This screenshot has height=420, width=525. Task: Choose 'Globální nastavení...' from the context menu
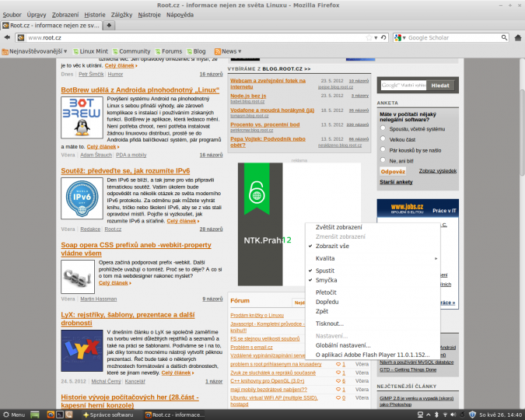click(373, 345)
